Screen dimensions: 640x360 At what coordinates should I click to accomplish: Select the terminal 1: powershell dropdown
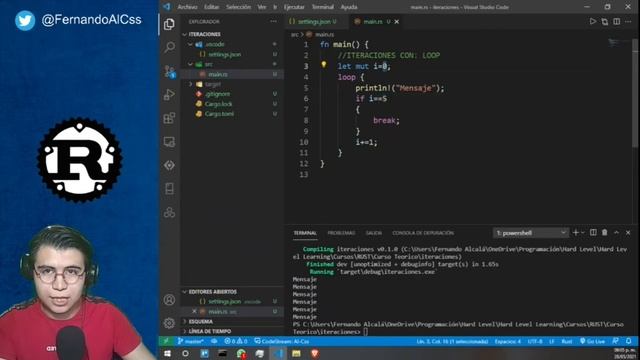pos(531,233)
